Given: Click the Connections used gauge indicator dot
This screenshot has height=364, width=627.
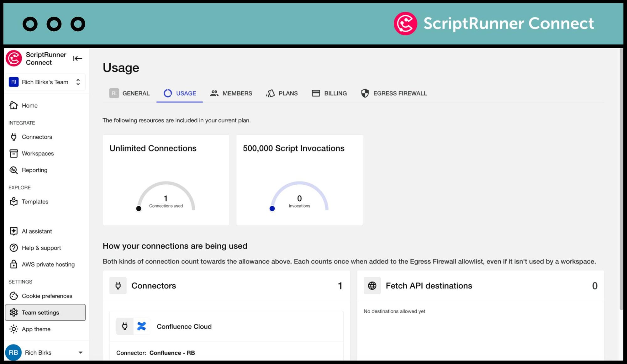Looking at the screenshot, I should (x=139, y=209).
